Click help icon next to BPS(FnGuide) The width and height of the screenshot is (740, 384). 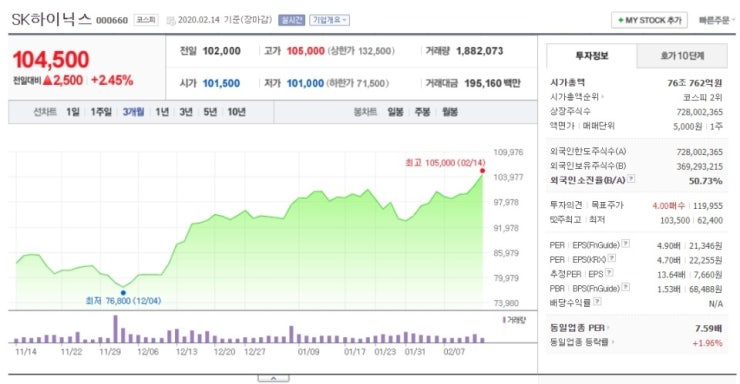626,287
